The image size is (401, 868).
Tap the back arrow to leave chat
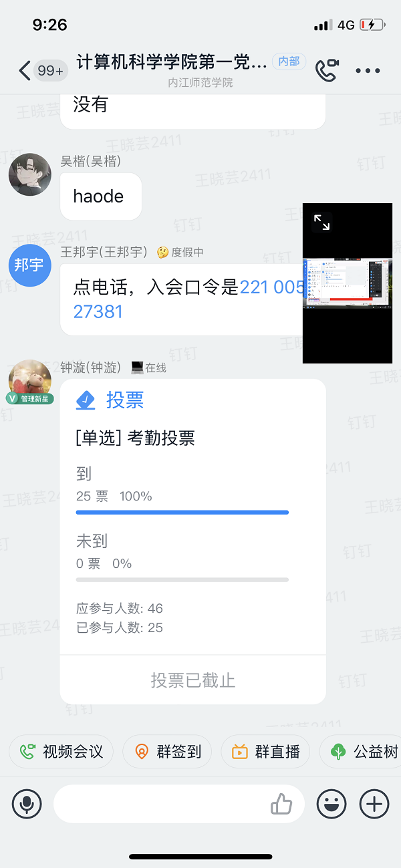(x=25, y=71)
